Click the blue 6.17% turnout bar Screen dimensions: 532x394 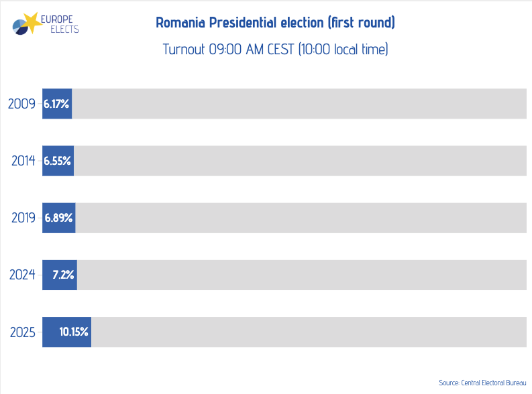(57, 104)
